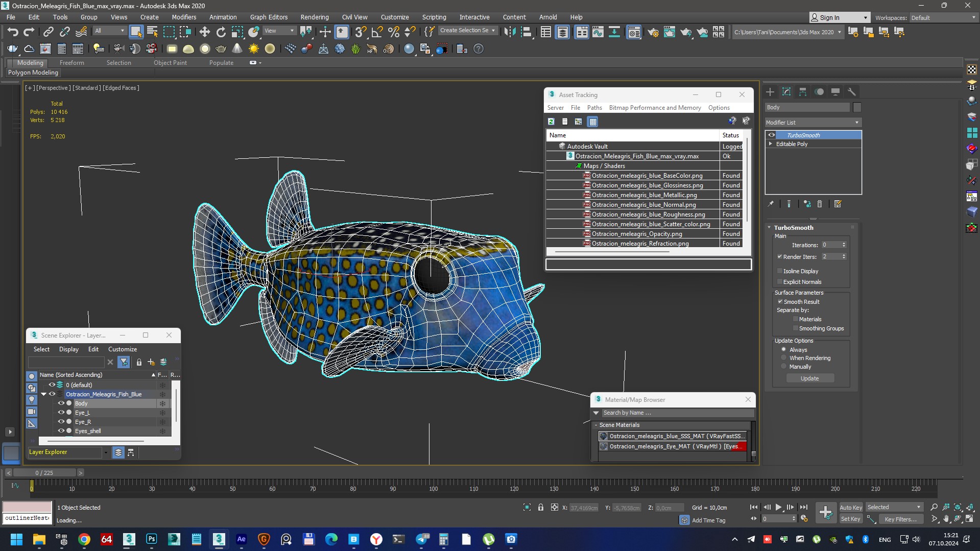The image size is (980, 551).
Task: Open Time Configuration icon
Action: [804, 518]
